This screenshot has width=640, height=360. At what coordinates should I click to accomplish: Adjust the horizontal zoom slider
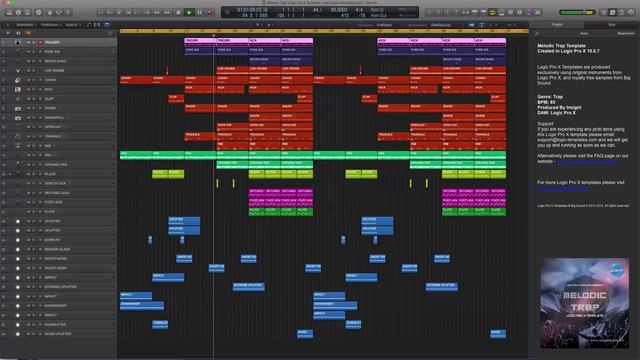512,25
